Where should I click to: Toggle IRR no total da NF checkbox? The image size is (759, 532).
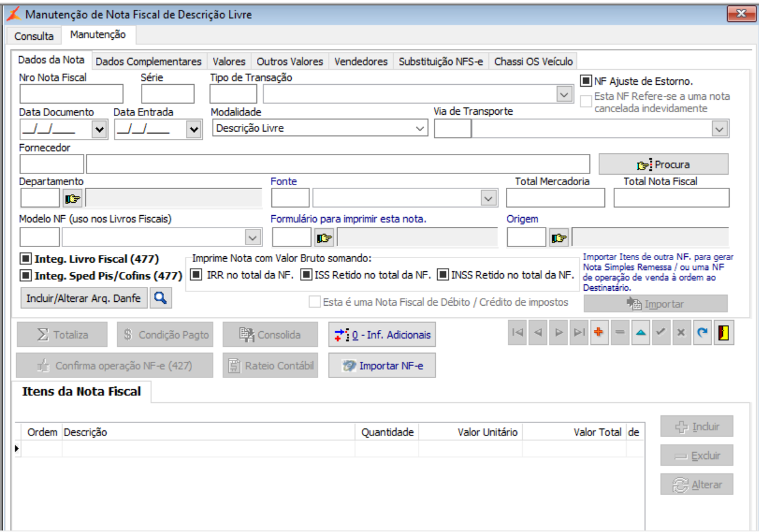tap(196, 274)
